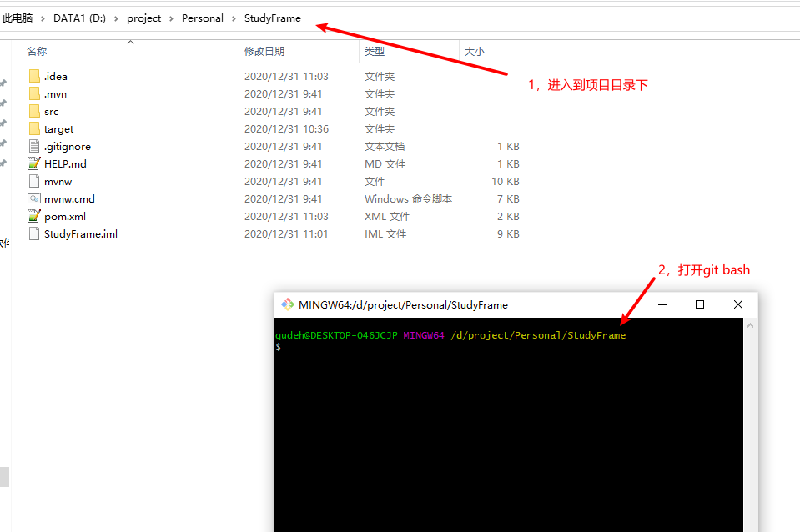Select the mvnw blank file icon
Image resolution: width=800 pixels, height=532 pixels.
34,181
